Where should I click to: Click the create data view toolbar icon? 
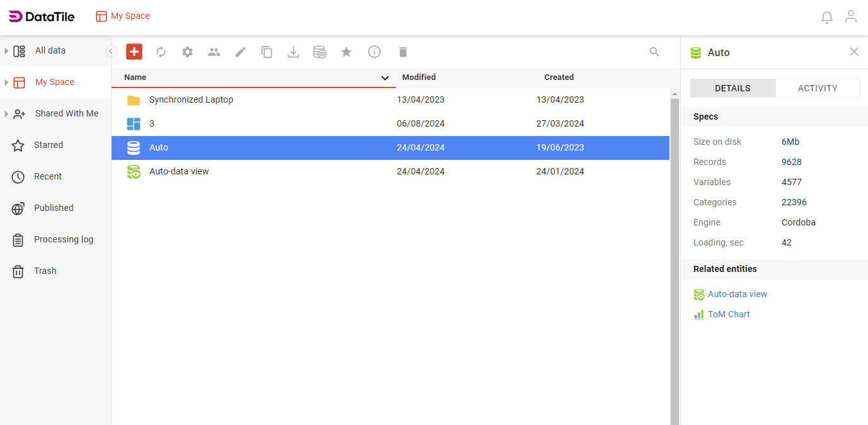pos(320,52)
